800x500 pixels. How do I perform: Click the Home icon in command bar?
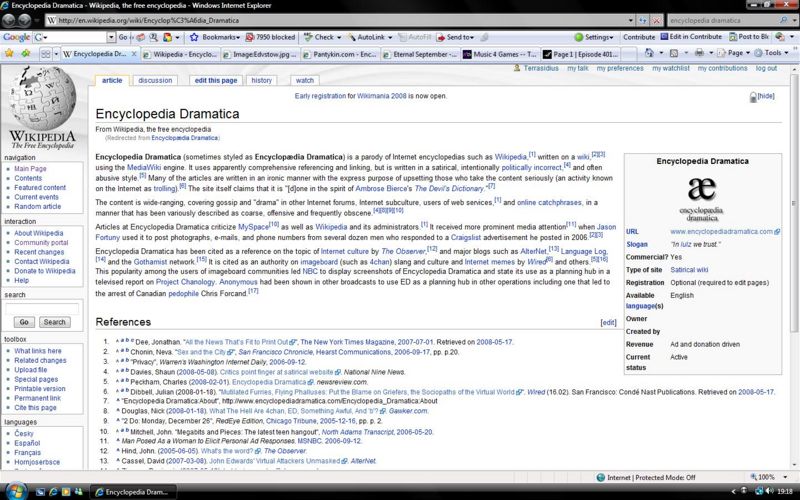[648, 53]
